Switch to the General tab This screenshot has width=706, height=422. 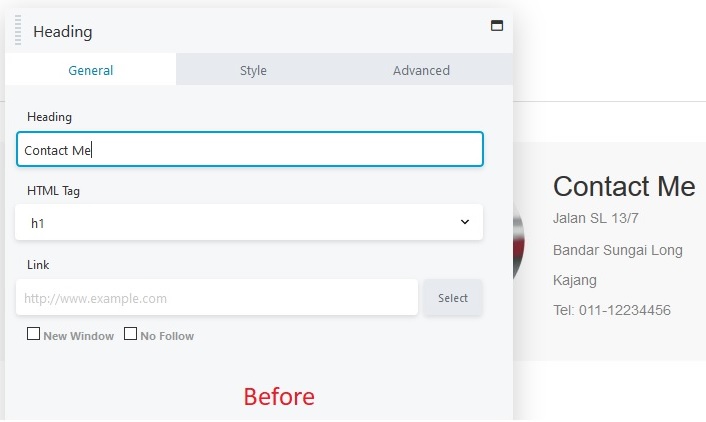91,70
